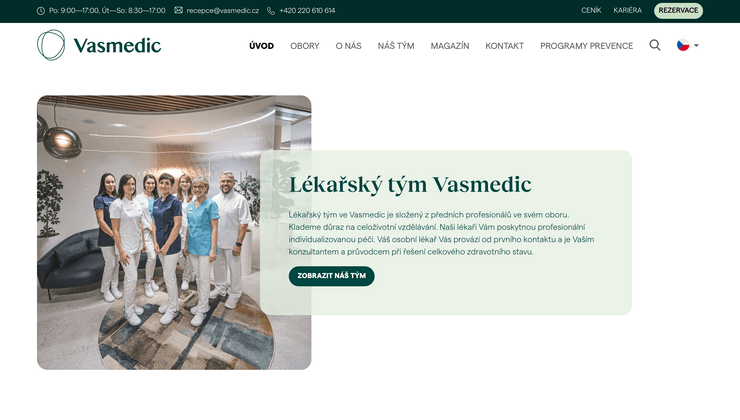Open PROGRAMY PREVENCE menu item

[587, 46]
